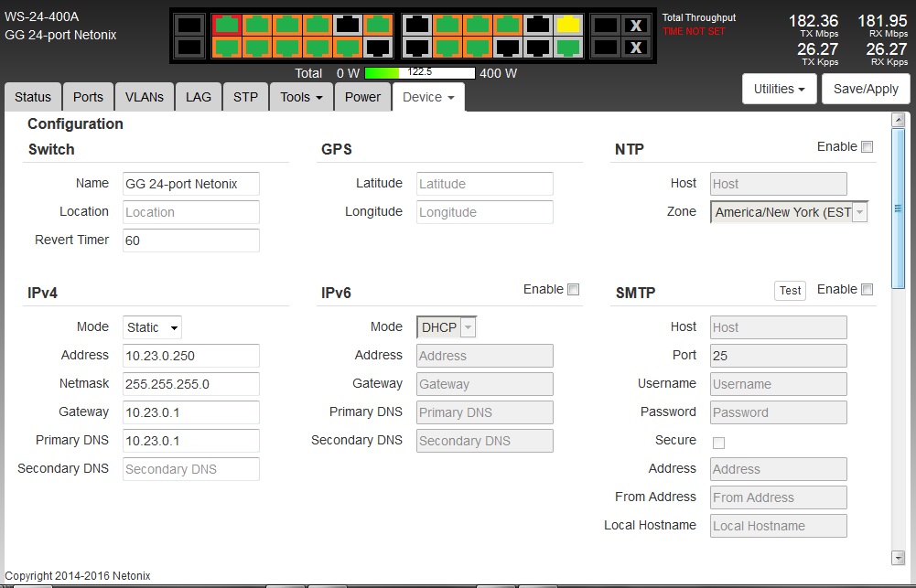Viewport: 916px width, 588px height.
Task: Select the upper X-marked SFP port
Action: (x=635, y=25)
